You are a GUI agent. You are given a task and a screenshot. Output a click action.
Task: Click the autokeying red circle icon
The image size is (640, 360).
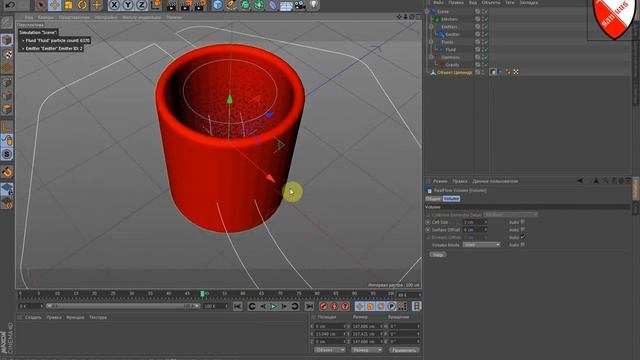[x=334, y=306]
